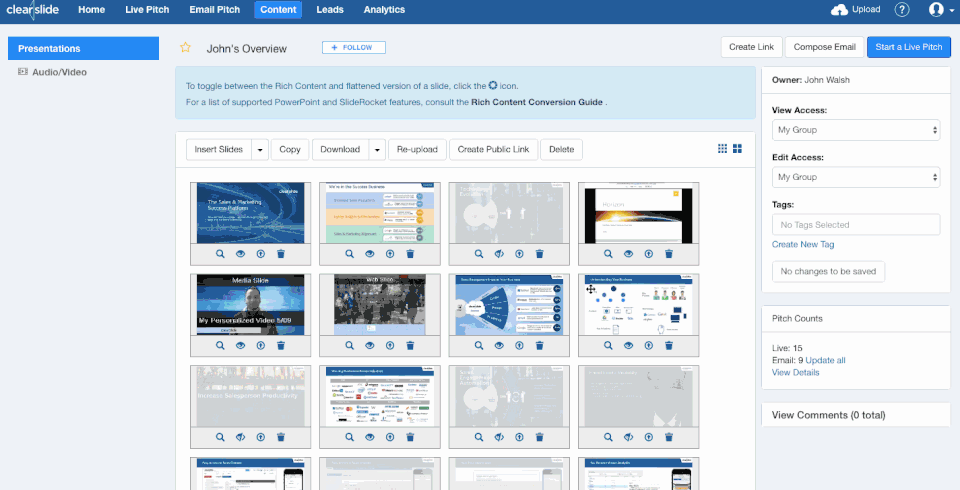Click the 'Update all' link
The height and width of the screenshot is (490, 960).
[x=825, y=360]
